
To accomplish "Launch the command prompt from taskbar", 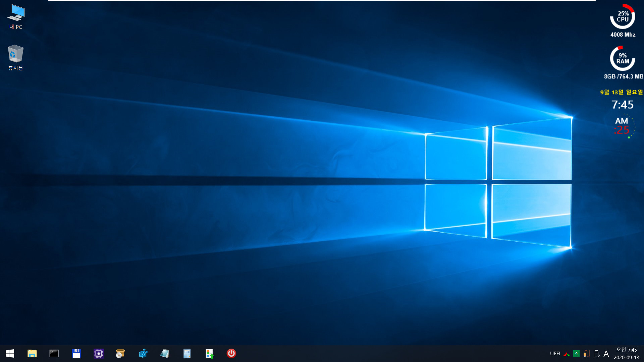I will (54, 354).
